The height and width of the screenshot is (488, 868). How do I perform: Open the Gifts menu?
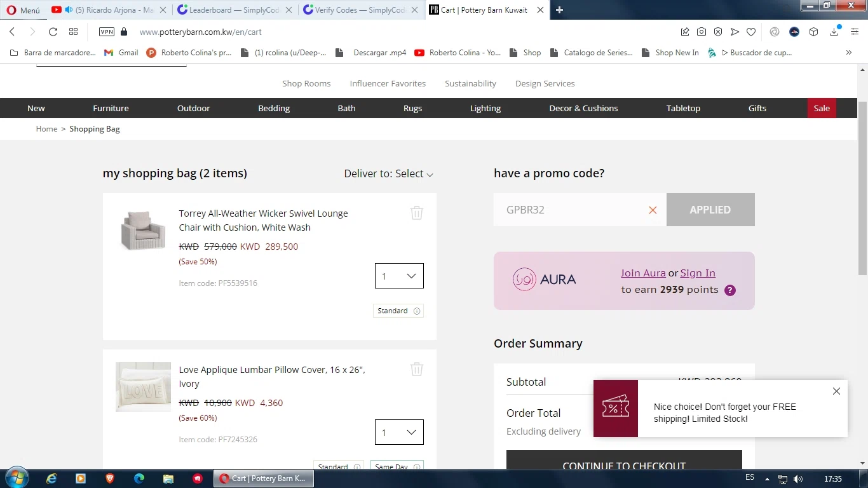(x=757, y=108)
